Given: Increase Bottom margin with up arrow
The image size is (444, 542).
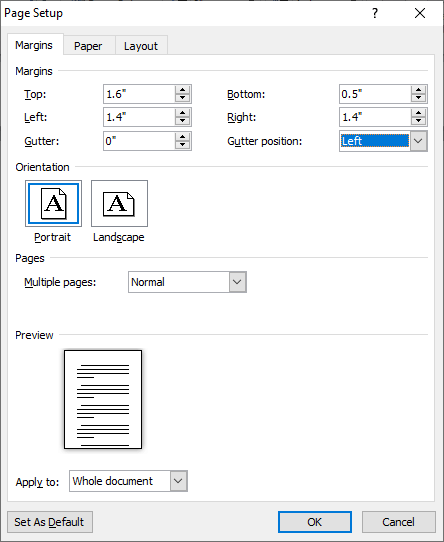Looking at the screenshot, I should [418, 90].
